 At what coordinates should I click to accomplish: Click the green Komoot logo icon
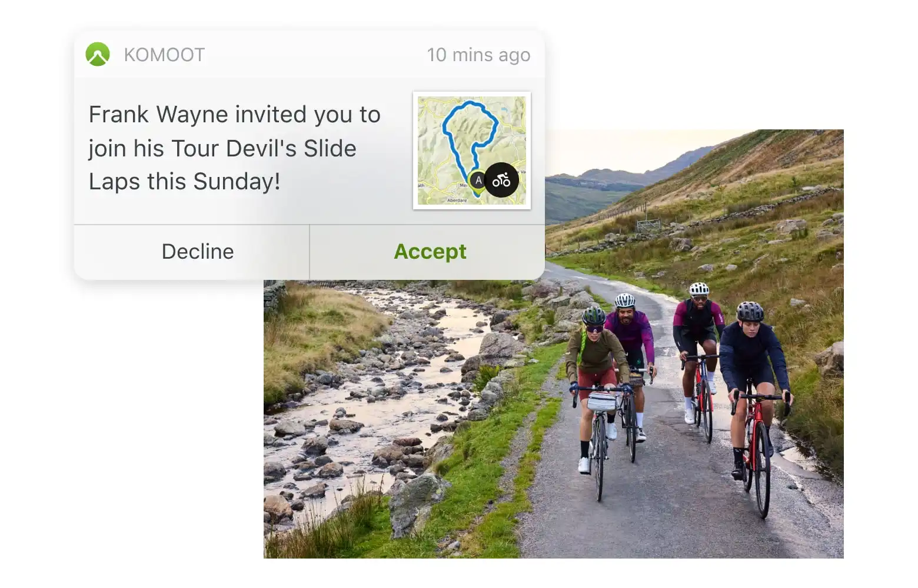click(x=98, y=54)
